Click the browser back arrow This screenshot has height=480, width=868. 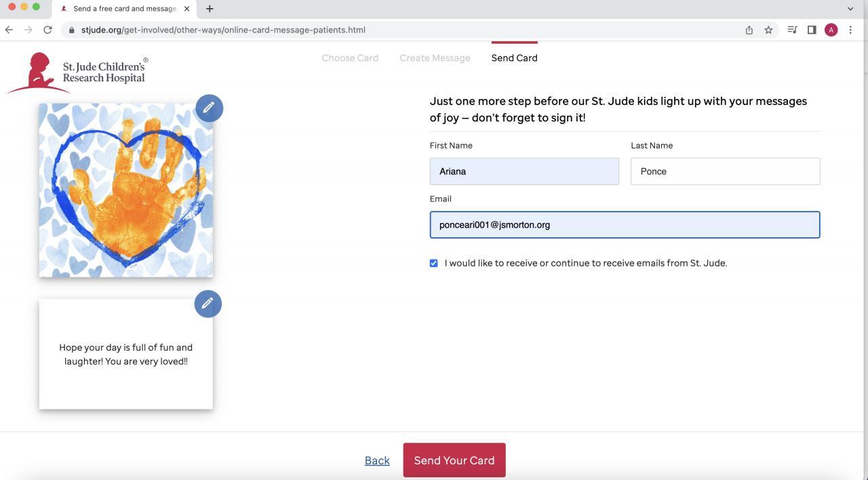coord(9,30)
